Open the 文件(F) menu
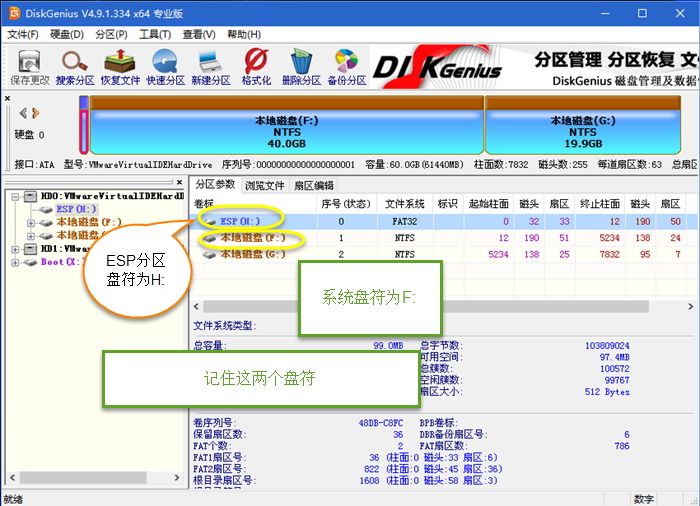 23,34
